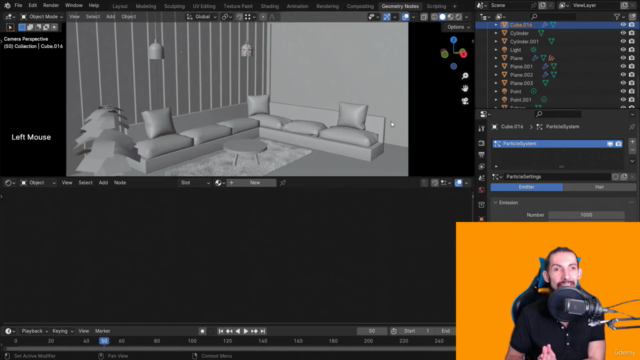Open node editor Node menu
The image size is (640, 360).
click(x=120, y=182)
